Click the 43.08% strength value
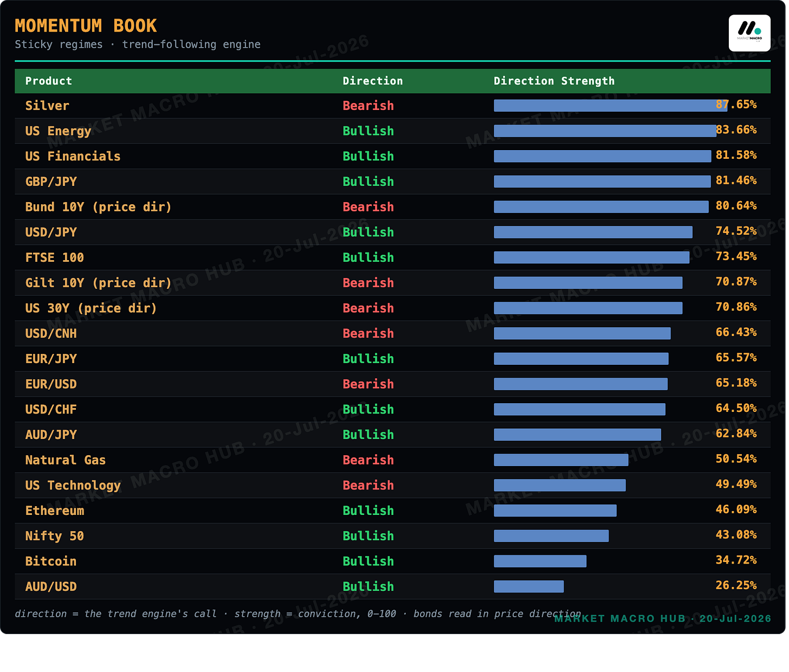The height and width of the screenshot is (672, 789). click(x=736, y=534)
